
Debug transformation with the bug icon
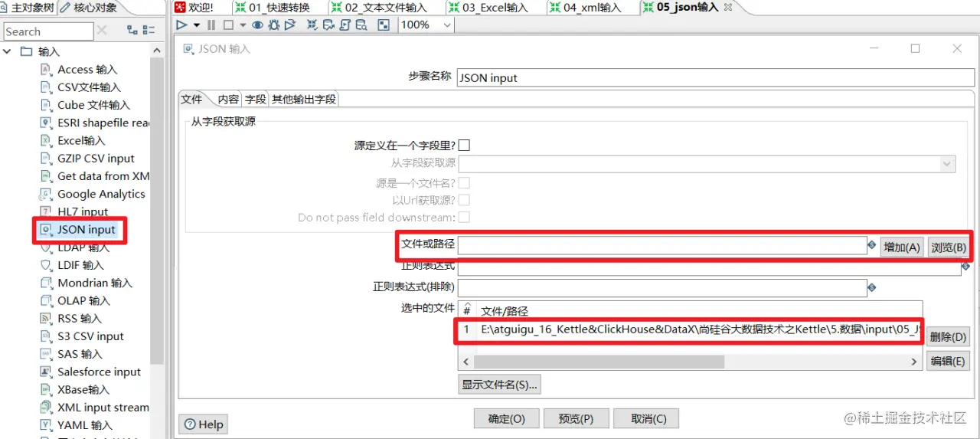click(274, 25)
